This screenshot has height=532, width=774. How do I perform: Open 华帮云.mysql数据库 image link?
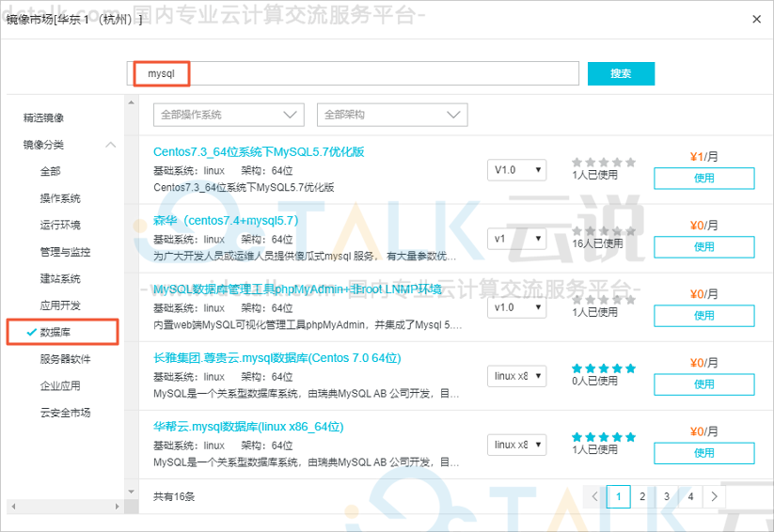pyautogui.click(x=248, y=427)
